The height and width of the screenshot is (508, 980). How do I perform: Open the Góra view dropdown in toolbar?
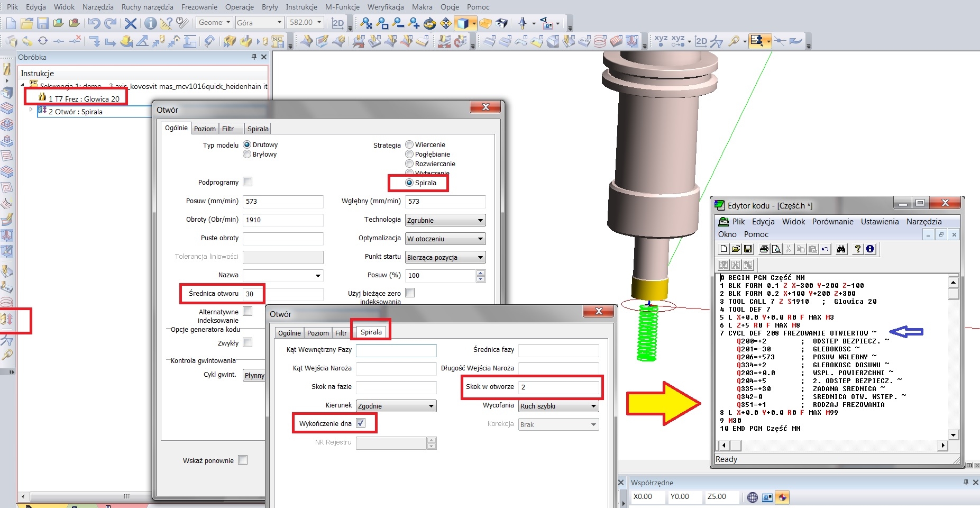[x=260, y=22]
